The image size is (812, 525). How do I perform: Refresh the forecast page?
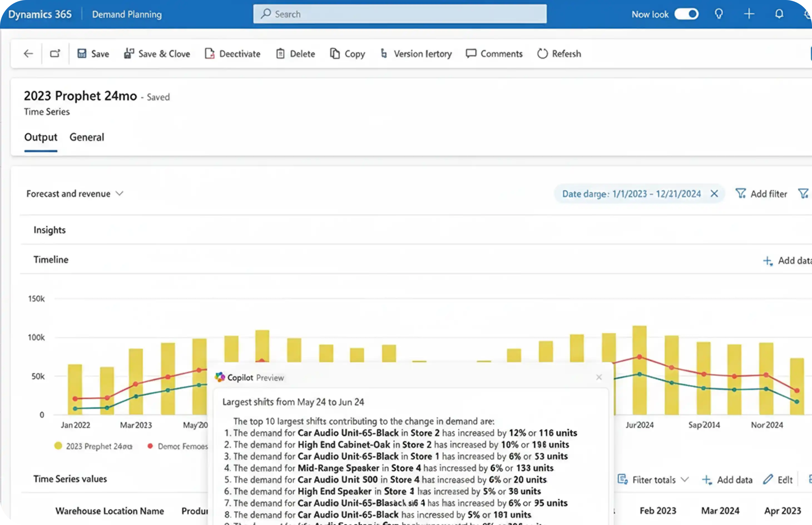559,53
